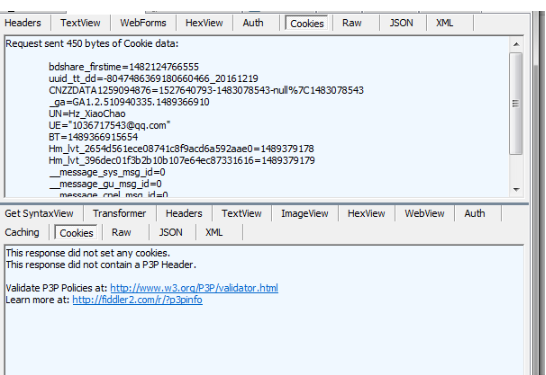
Task: Switch to response JSON tab
Action: pos(171,232)
